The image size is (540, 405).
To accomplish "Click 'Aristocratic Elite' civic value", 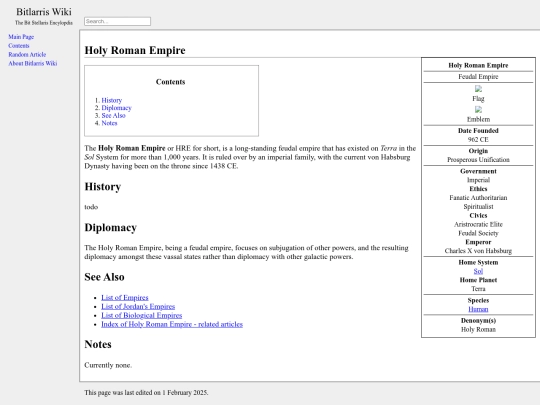I will [478, 224].
